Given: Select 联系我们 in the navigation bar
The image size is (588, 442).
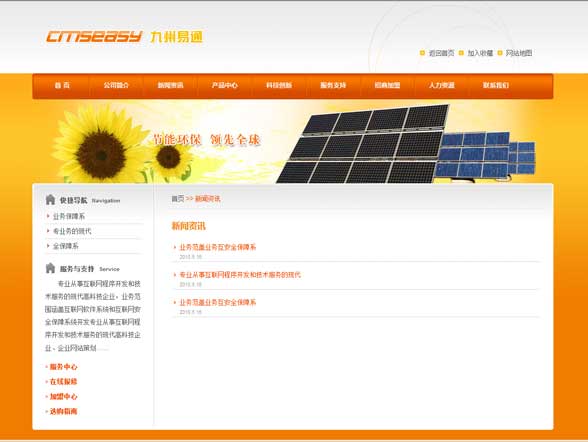Looking at the screenshot, I should [496, 85].
